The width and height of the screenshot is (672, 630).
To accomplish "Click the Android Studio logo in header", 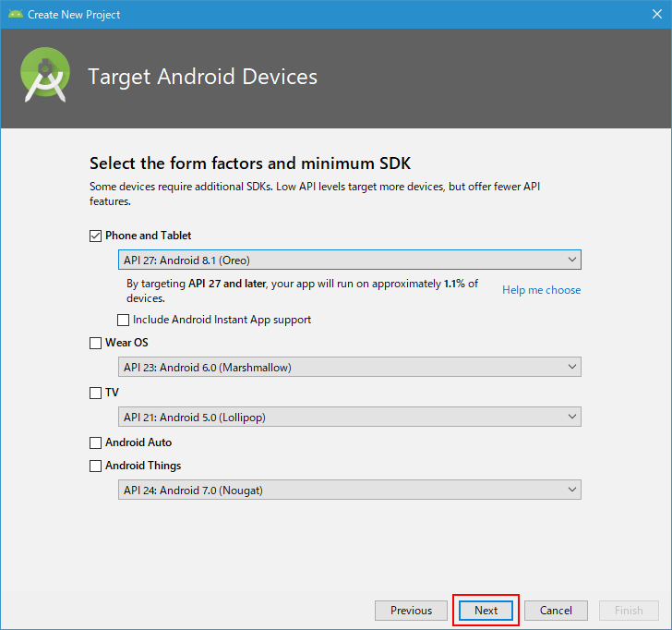I will click(45, 75).
